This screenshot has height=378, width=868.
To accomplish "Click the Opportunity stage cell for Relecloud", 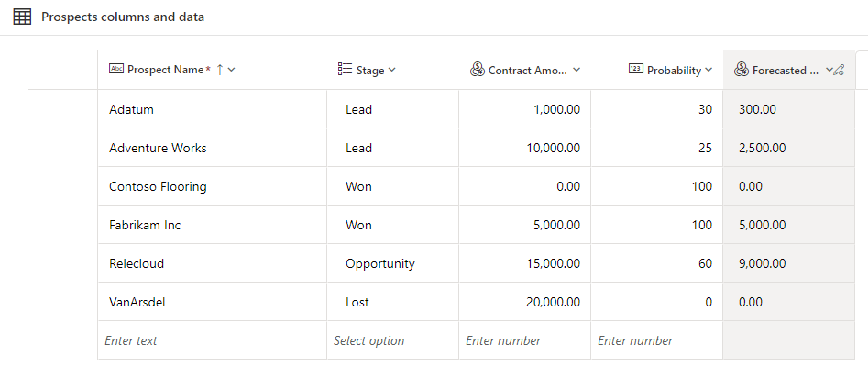I will 380,263.
